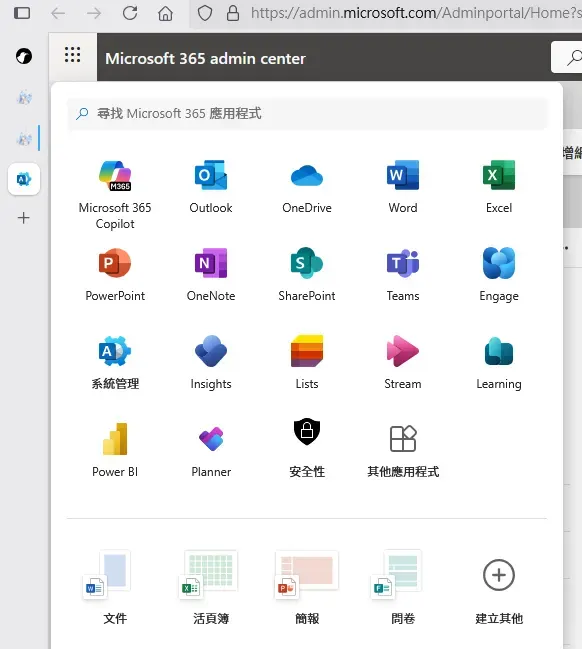
Task: Select 其他應用程式 to see more apps
Action: pyautogui.click(x=403, y=450)
